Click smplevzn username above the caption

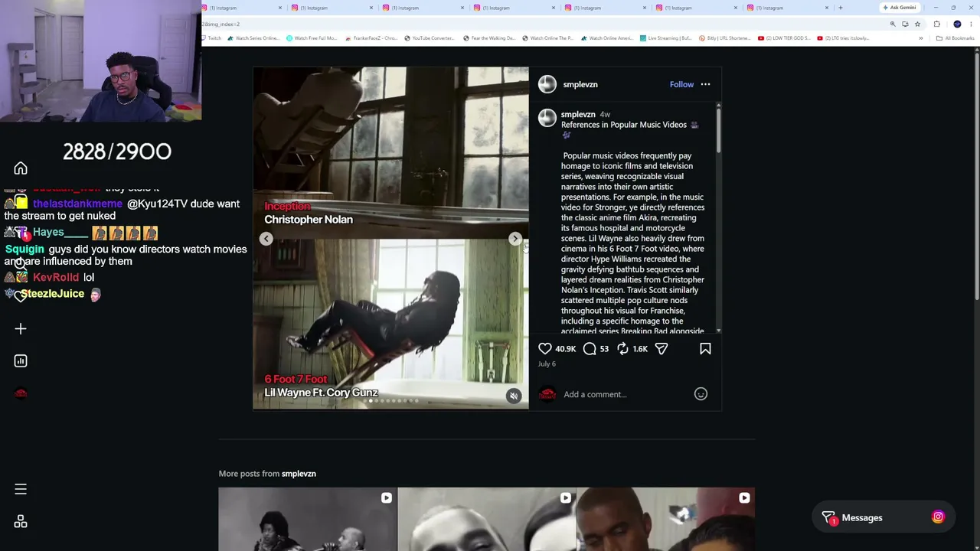point(578,114)
